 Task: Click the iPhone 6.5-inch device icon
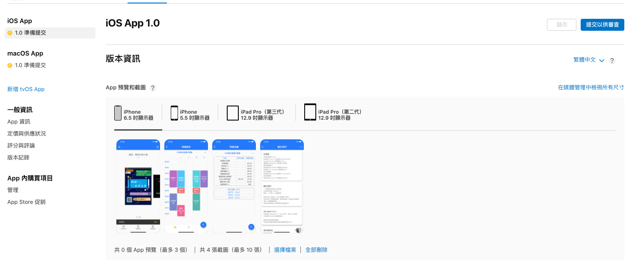(118, 113)
